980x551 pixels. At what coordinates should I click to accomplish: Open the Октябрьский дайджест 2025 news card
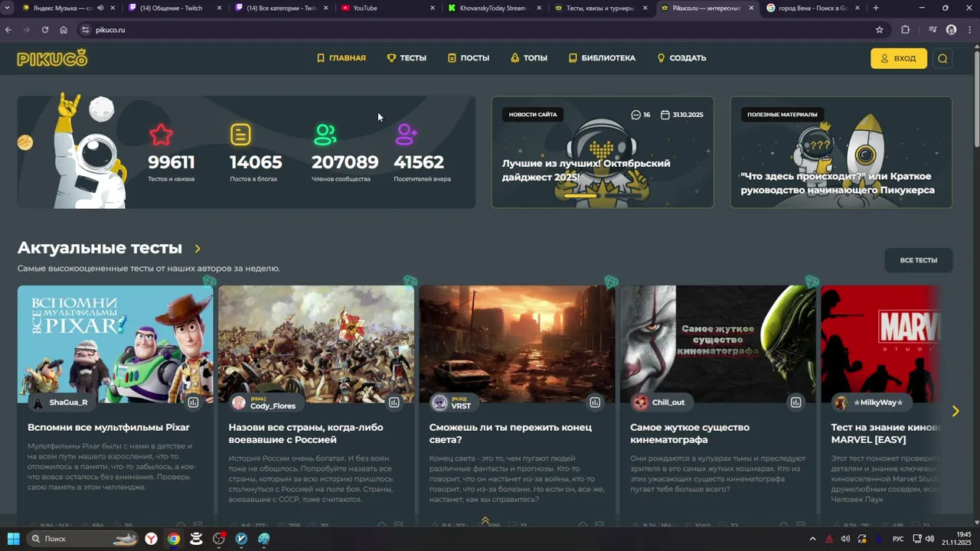point(603,152)
